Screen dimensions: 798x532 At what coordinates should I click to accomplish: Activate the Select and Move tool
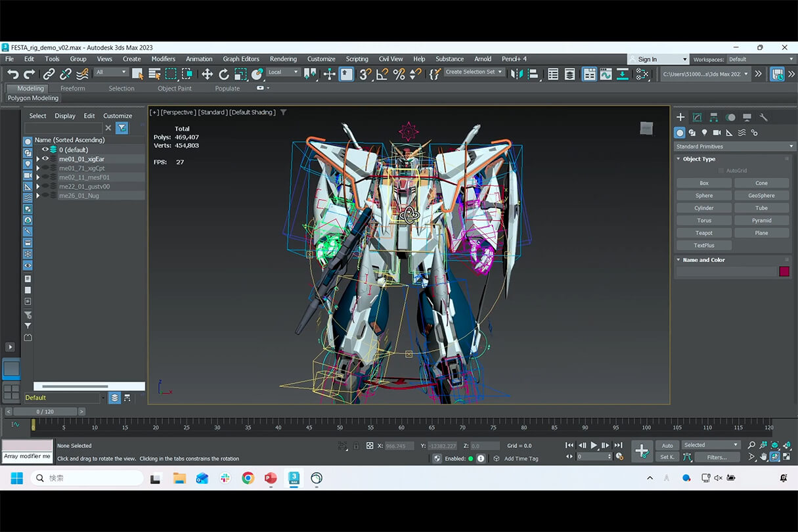coord(207,74)
